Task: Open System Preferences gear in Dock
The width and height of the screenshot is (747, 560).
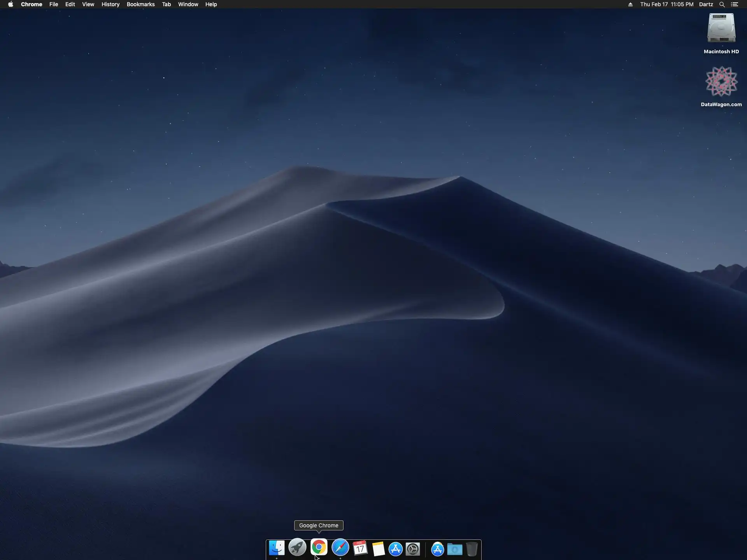Action: [413, 549]
